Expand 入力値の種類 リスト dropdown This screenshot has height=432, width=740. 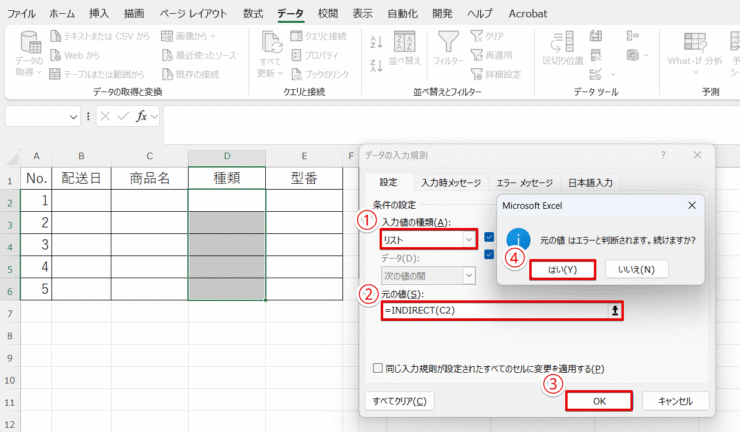pyautogui.click(x=469, y=240)
